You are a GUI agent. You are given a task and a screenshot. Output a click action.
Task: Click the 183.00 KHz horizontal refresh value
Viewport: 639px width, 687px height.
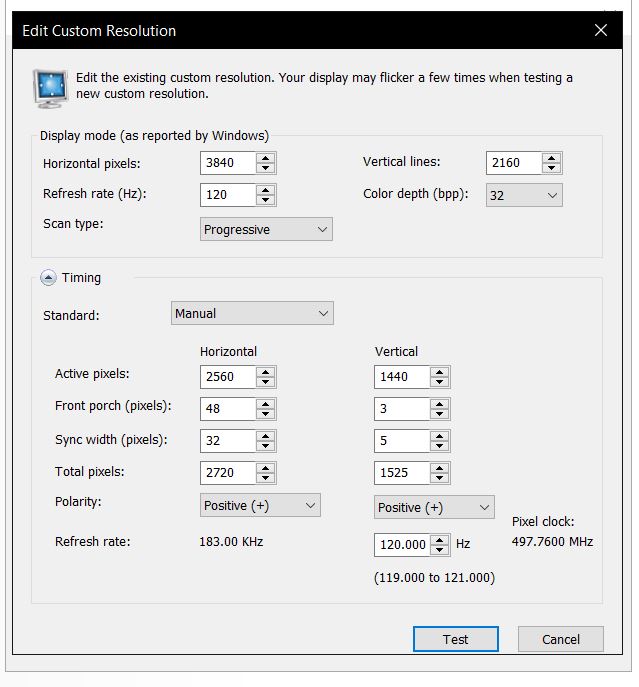[231, 542]
